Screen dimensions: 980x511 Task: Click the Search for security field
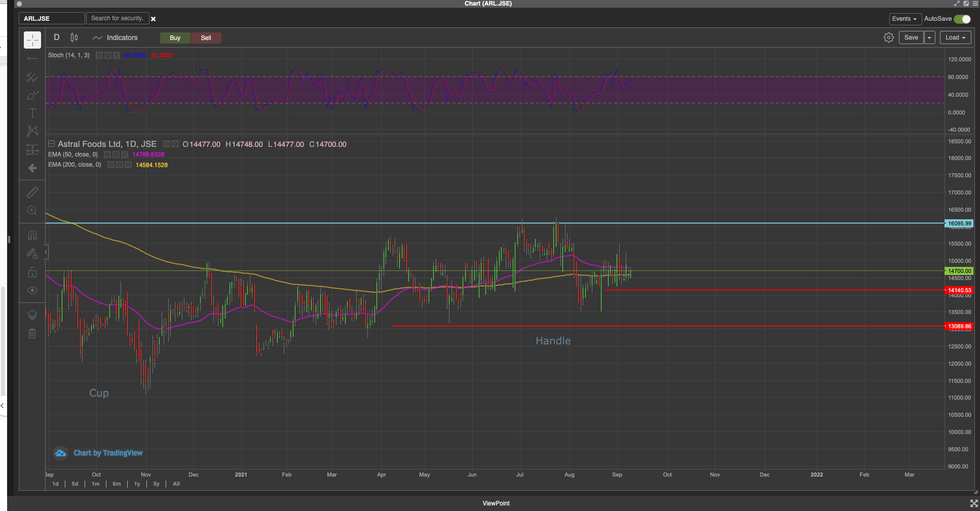117,18
